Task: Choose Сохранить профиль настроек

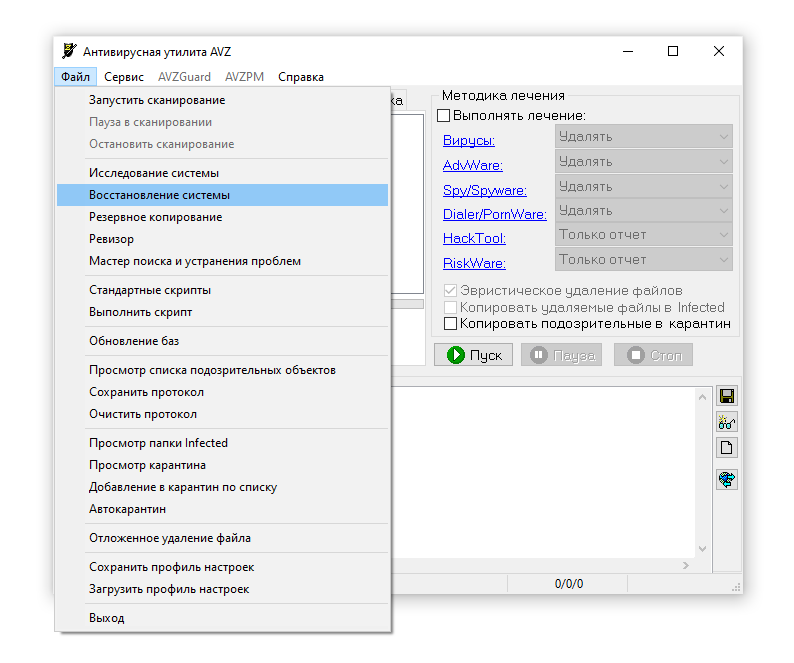Action: point(222,567)
